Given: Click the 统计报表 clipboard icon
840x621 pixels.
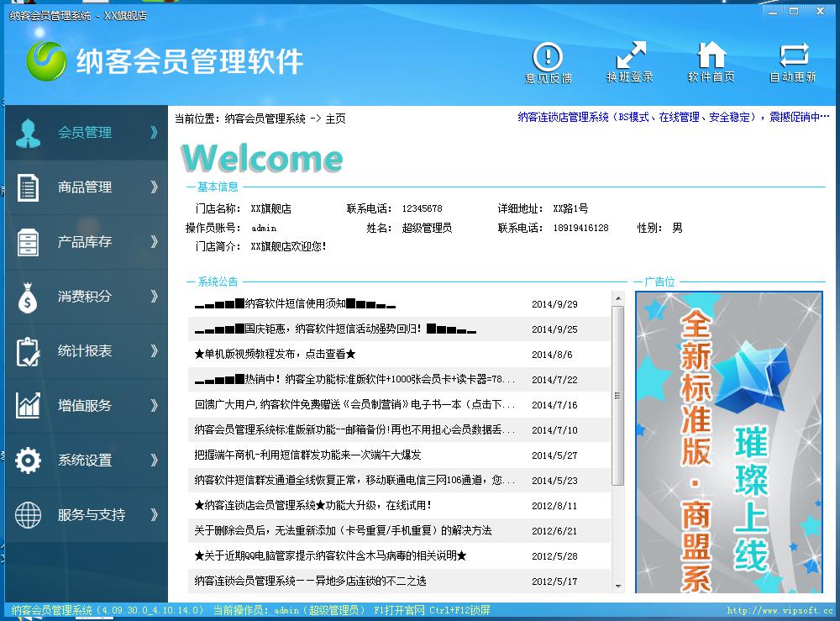Looking at the screenshot, I should [x=28, y=351].
